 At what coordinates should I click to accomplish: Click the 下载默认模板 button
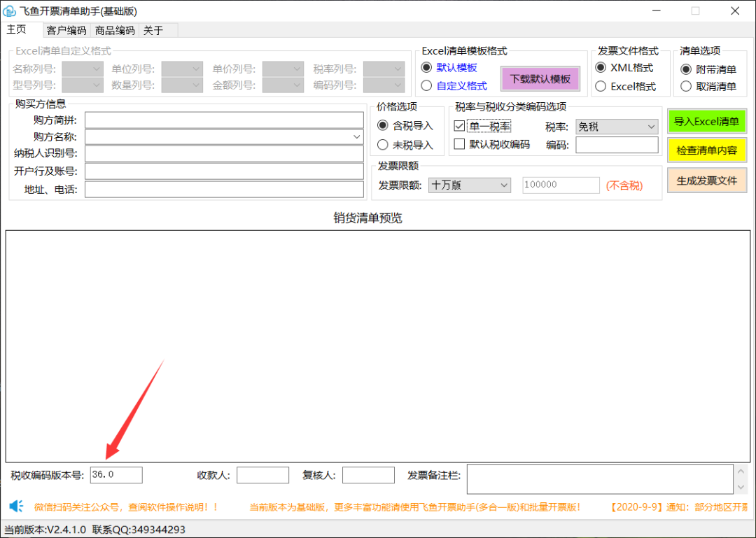point(540,79)
